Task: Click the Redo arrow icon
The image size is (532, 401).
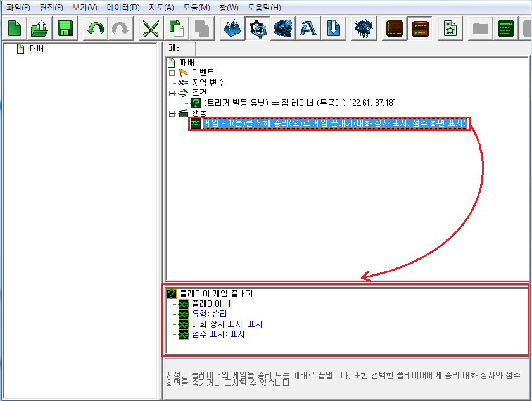Action: 120,28
